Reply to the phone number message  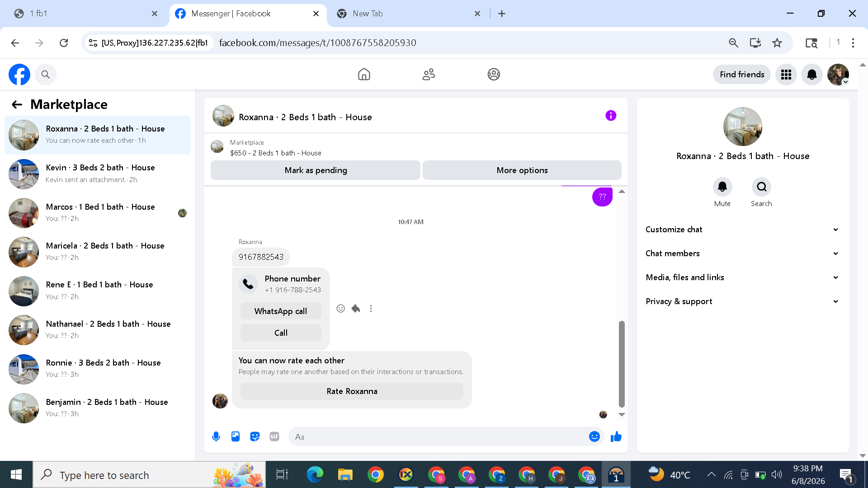point(356,309)
